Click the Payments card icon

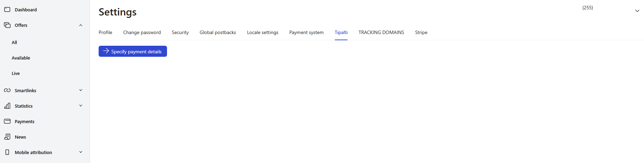7,121
